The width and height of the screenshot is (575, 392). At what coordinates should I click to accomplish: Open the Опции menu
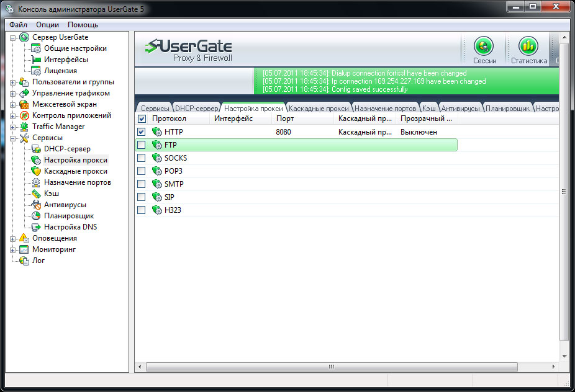[47, 25]
